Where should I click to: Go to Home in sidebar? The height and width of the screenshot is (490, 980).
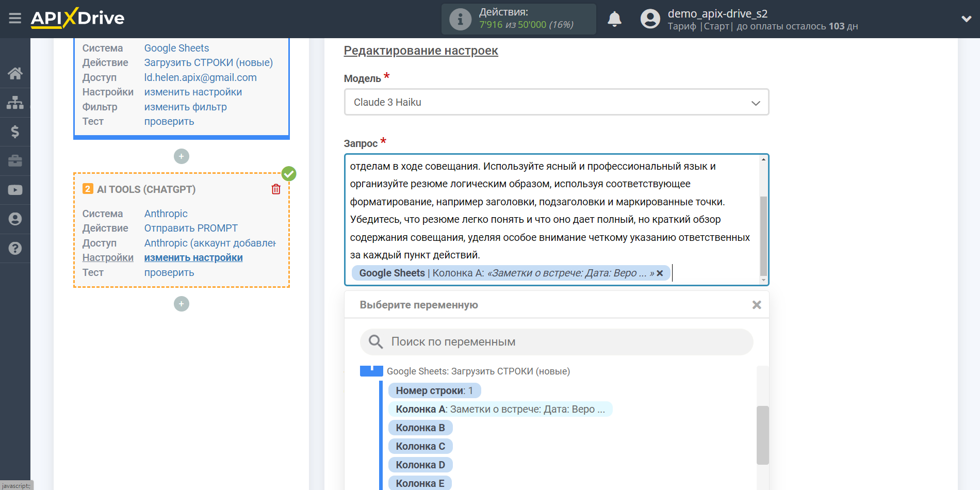15,73
